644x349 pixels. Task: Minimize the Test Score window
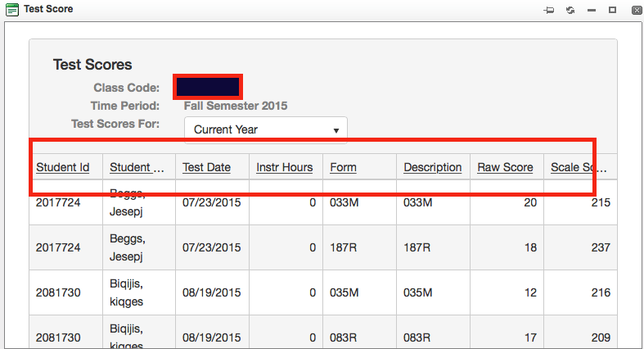click(591, 10)
